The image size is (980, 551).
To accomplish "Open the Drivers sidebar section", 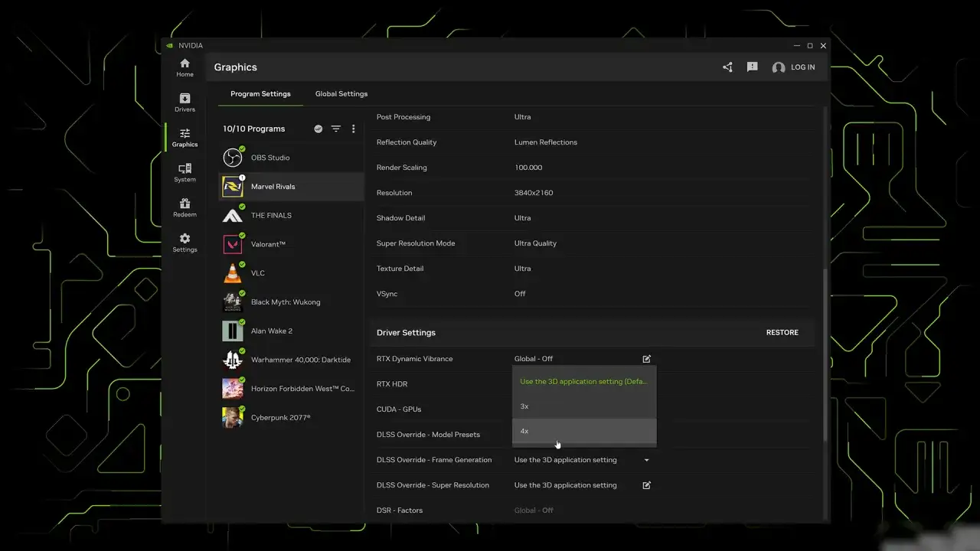I will [185, 103].
